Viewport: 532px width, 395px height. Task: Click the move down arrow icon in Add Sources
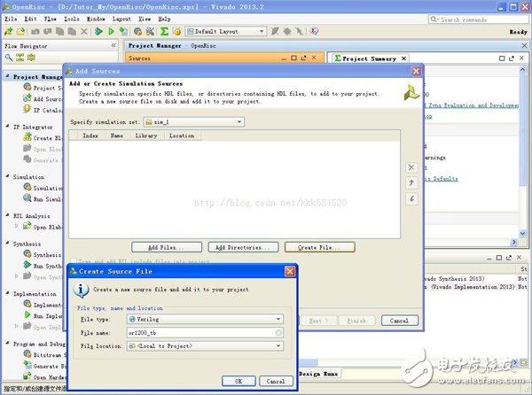411,198
